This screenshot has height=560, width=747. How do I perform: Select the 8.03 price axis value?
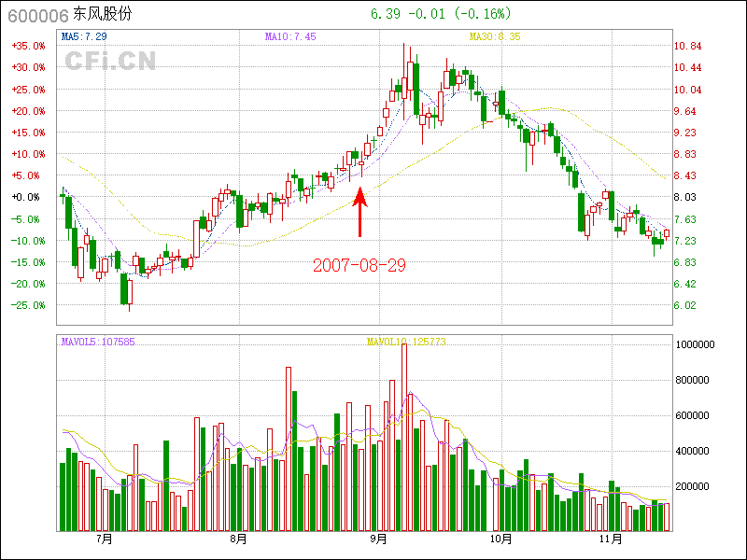tap(684, 197)
